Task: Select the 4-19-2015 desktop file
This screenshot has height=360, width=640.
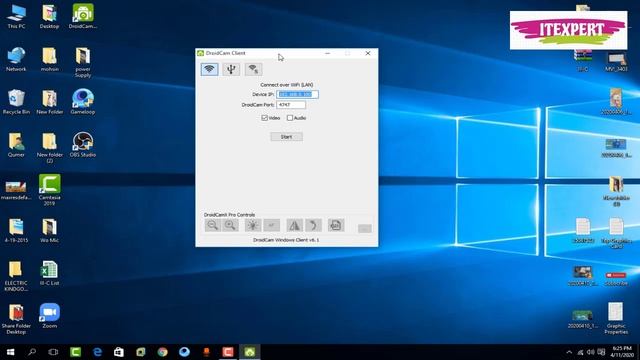Action: [x=16, y=231]
